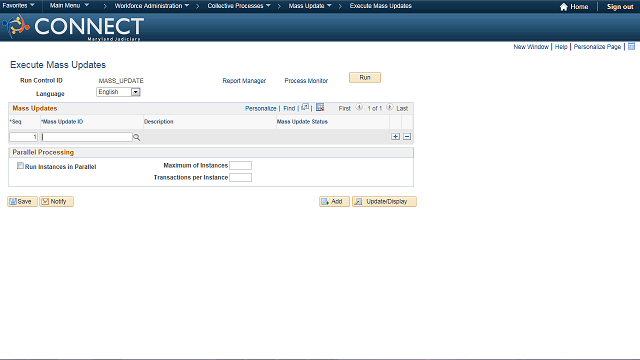The height and width of the screenshot is (360, 640).
Task: Download grid to spreadsheet icon
Action: click(x=320, y=107)
